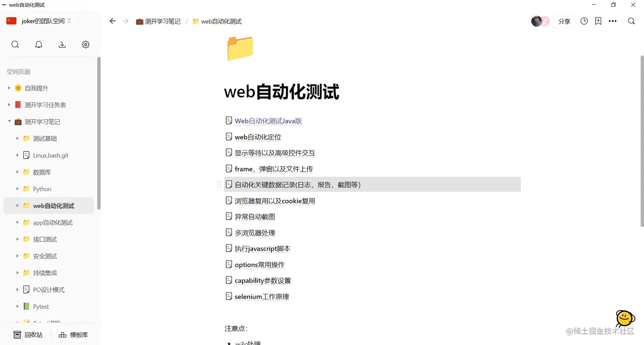The height and width of the screenshot is (345, 644).
Task: View document history using the clock icon
Action: point(584,21)
